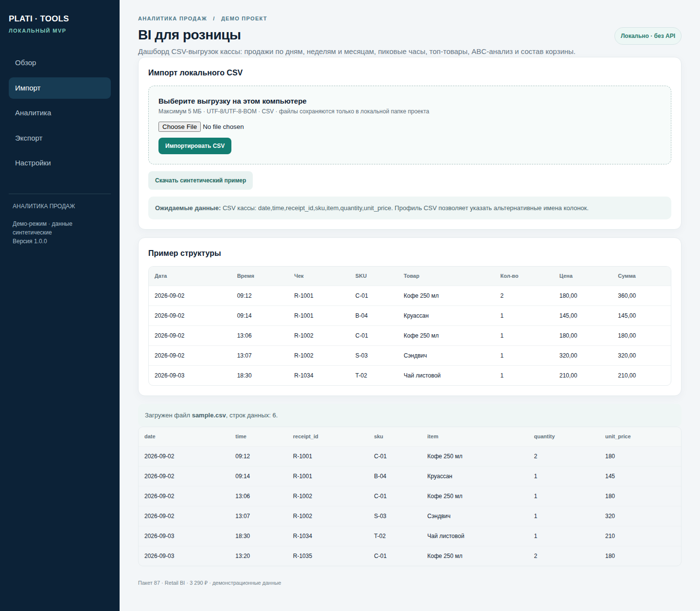Click the Аналитика продаж breadcrumb
This screenshot has height=611, width=700.
click(173, 18)
